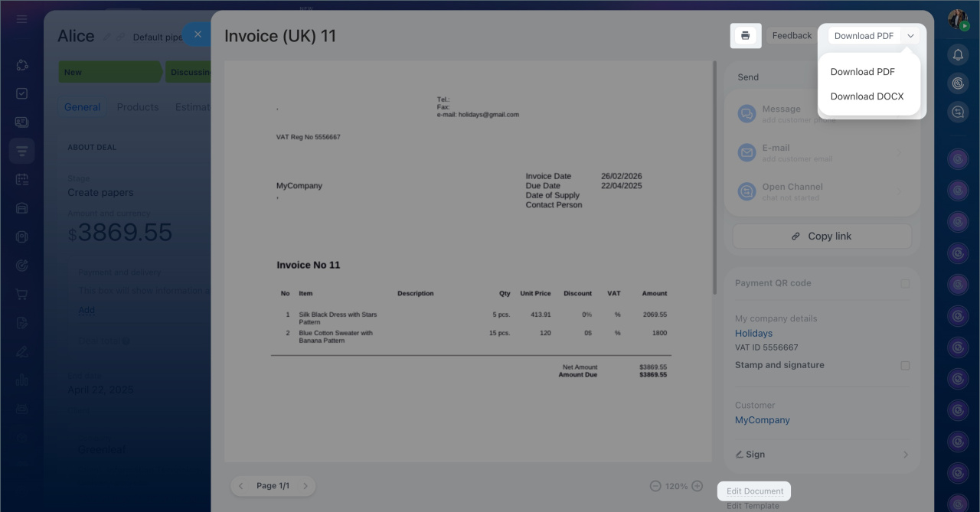980x512 pixels.
Task: Click the Feedback button
Action: (791, 36)
